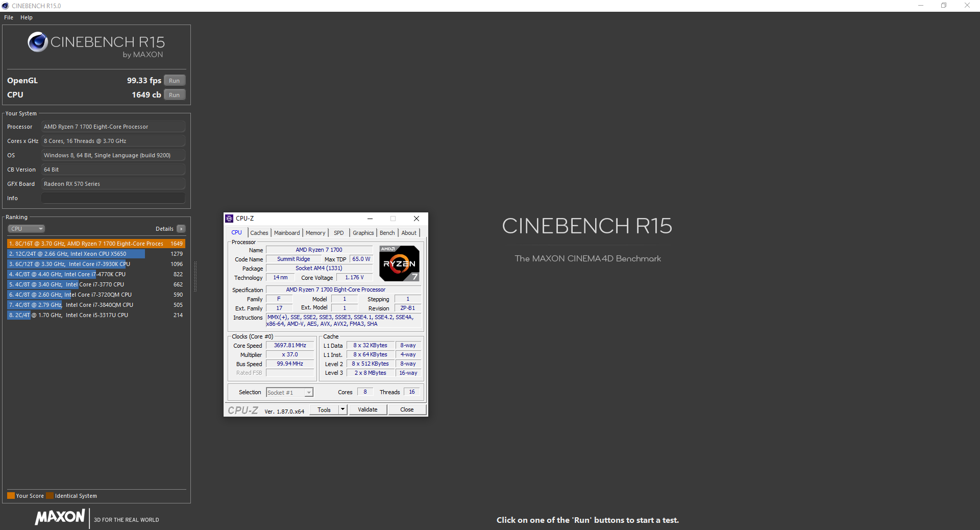980x530 pixels.
Task: Click the Info input field
Action: coord(113,198)
